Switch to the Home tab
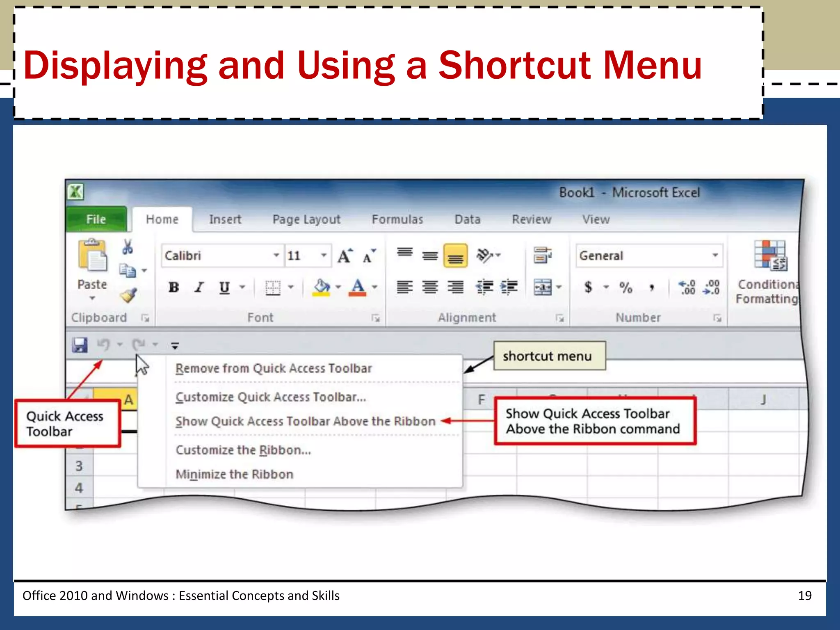The image size is (840, 630). click(162, 219)
